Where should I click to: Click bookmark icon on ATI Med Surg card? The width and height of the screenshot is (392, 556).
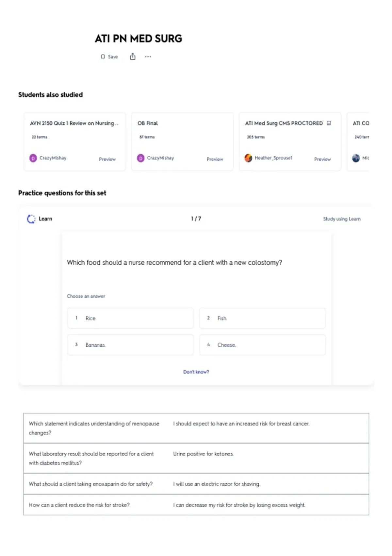329,123
